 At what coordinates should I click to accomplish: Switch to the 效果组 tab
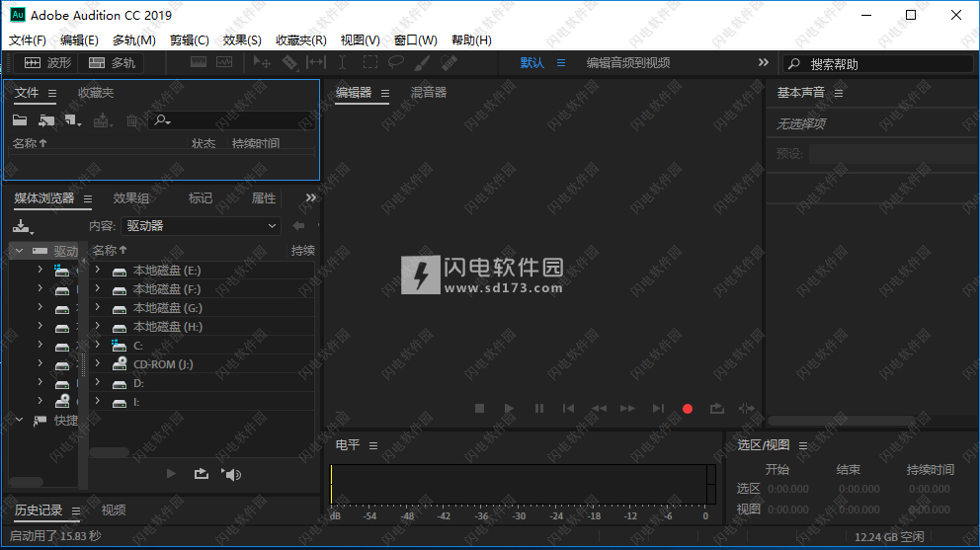131,198
